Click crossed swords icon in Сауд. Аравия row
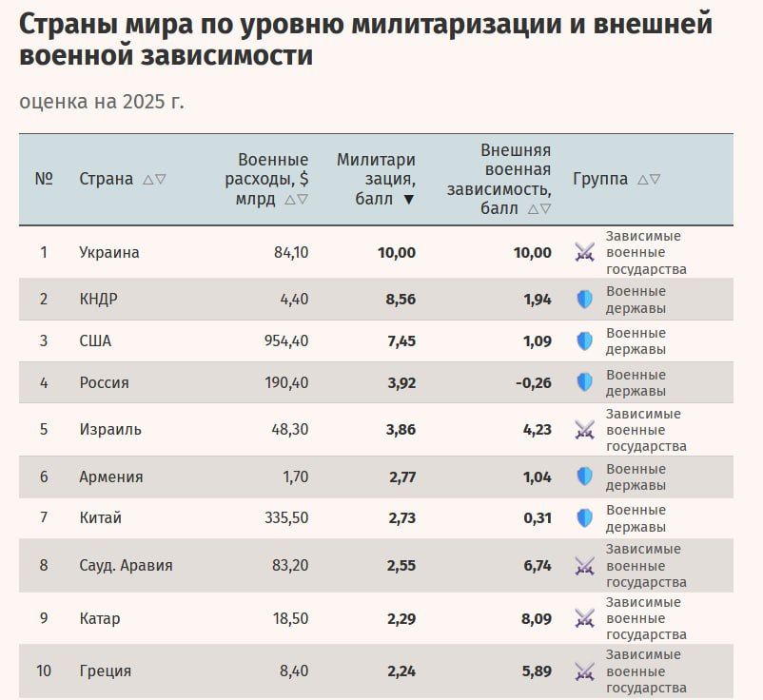This screenshot has width=763, height=700. point(584,566)
